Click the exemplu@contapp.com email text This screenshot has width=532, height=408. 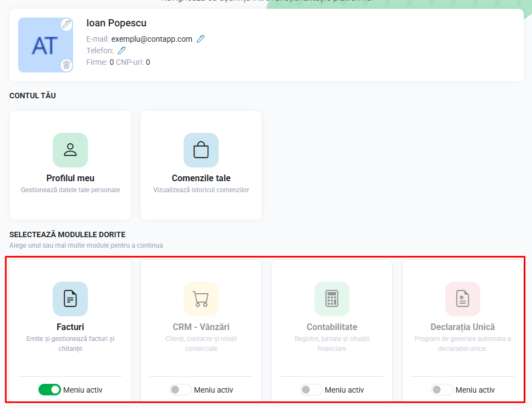coord(152,39)
